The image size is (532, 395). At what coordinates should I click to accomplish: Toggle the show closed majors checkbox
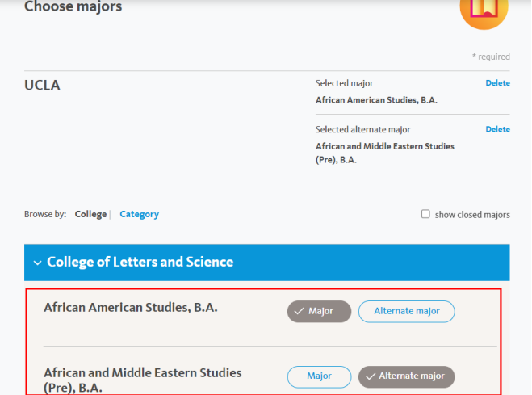425,215
